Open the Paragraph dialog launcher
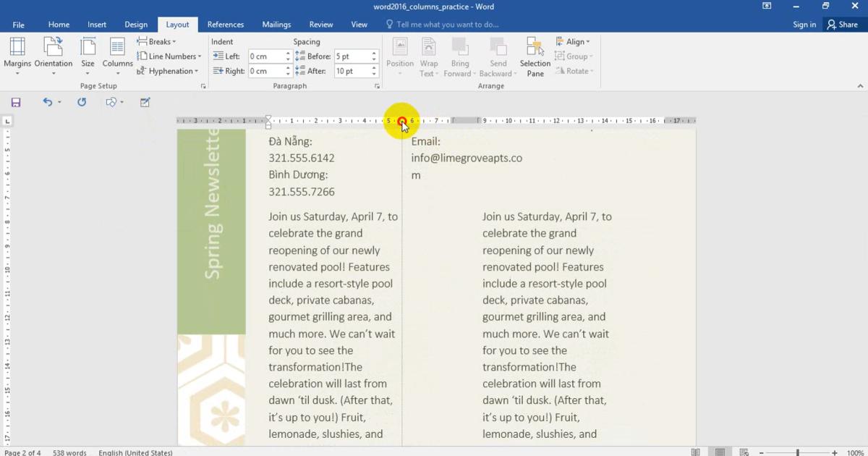 point(378,86)
